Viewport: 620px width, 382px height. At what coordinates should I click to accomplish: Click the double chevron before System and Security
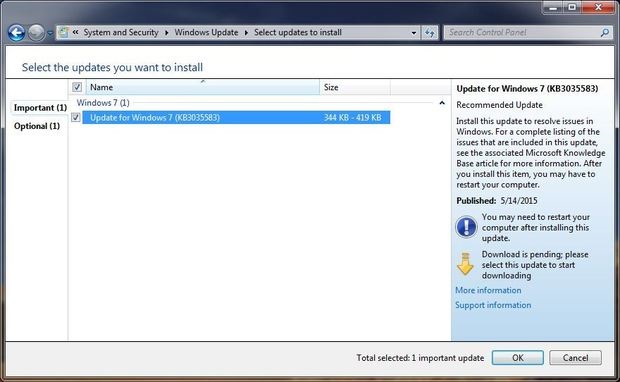[75, 32]
